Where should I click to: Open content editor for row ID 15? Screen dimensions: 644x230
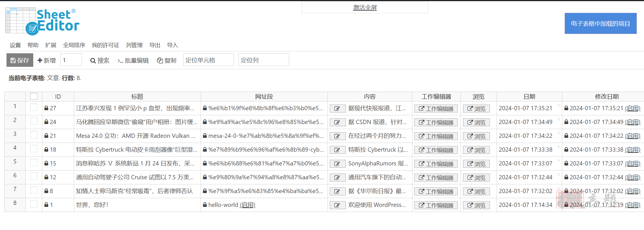[337, 164]
